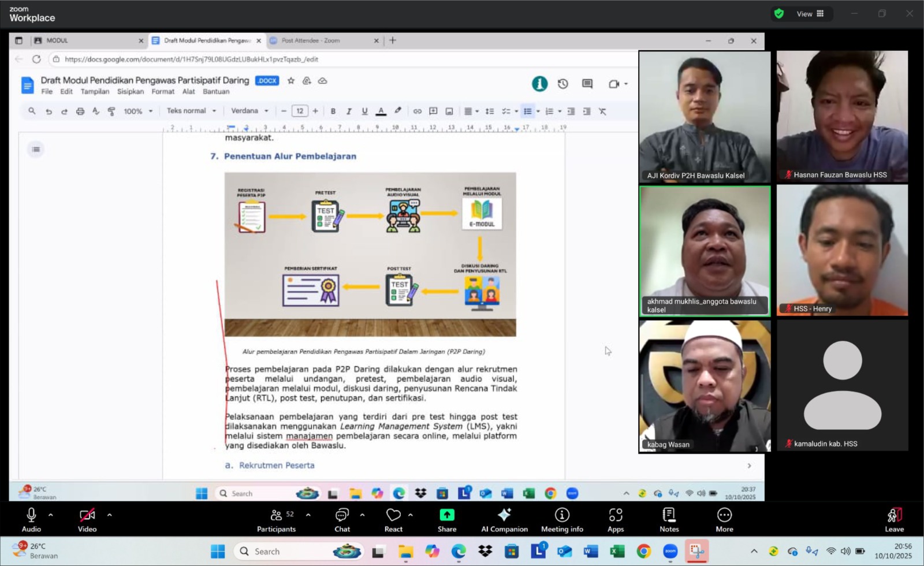Turn on camera with Video button
Viewport: 924px width, 566px height.
coord(87,519)
